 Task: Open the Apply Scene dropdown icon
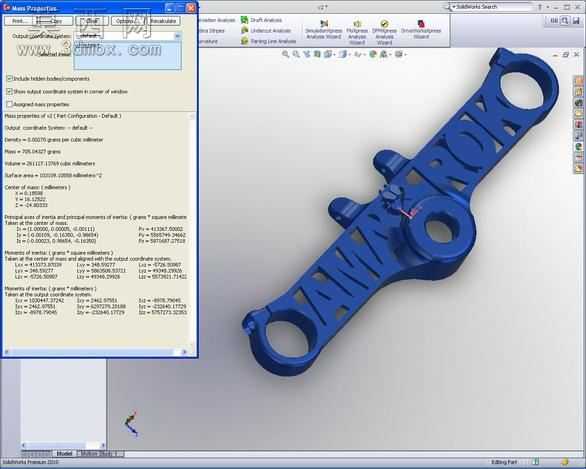point(385,54)
